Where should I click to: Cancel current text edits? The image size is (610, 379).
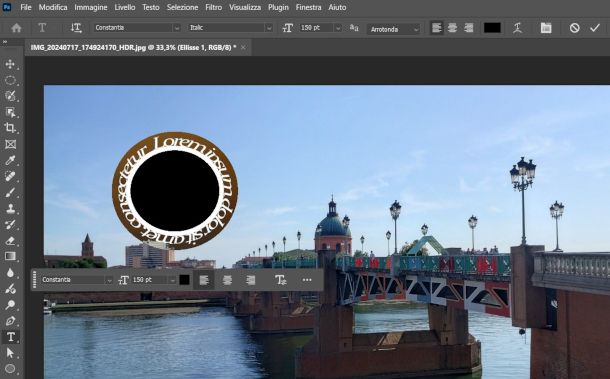(575, 28)
